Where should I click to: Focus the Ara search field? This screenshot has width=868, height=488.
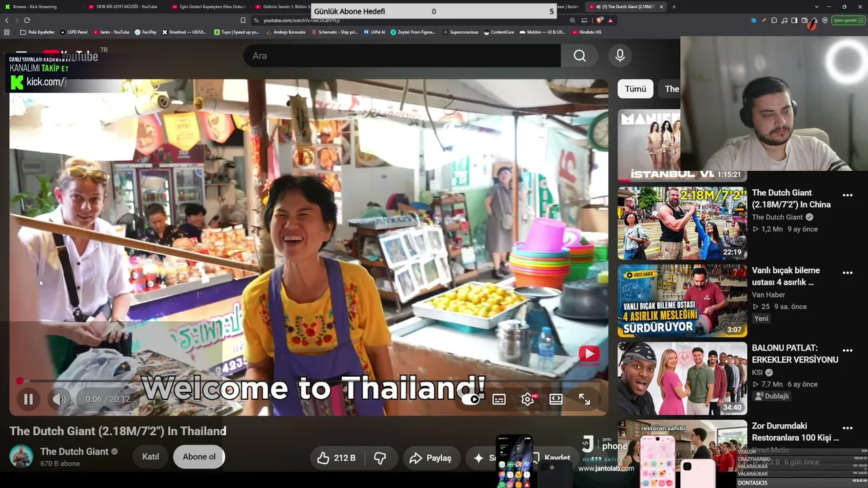tap(401, 56)
